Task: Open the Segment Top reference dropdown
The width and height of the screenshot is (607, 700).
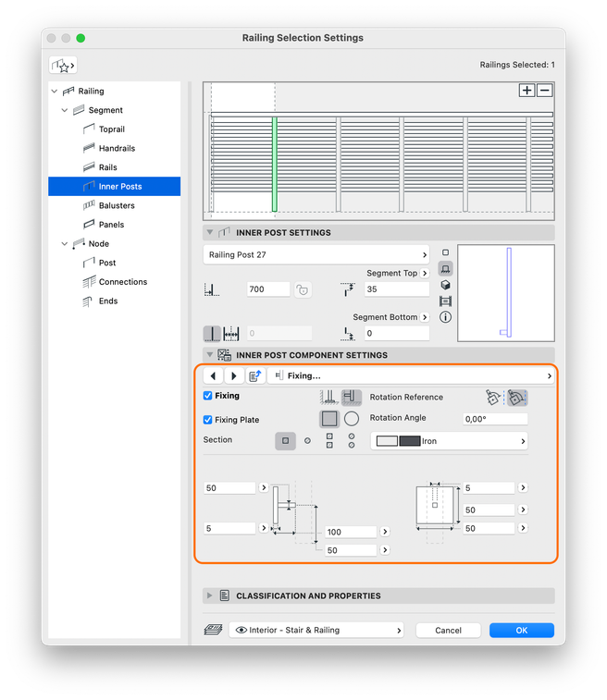Action: [425, 273]
